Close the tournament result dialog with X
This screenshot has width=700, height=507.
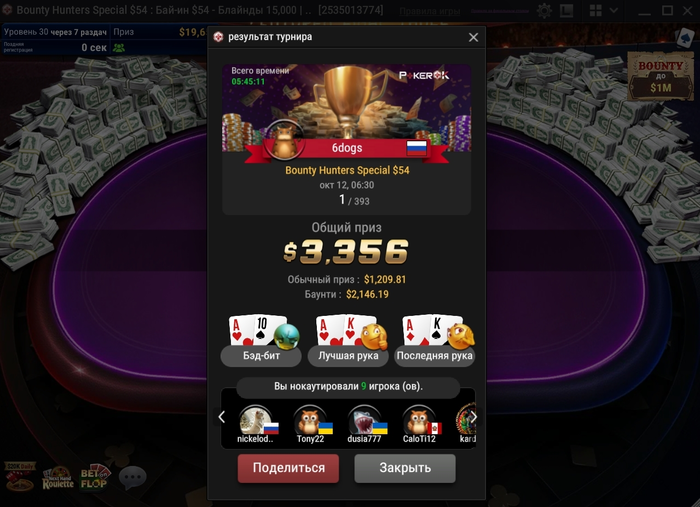pos(473,37)
